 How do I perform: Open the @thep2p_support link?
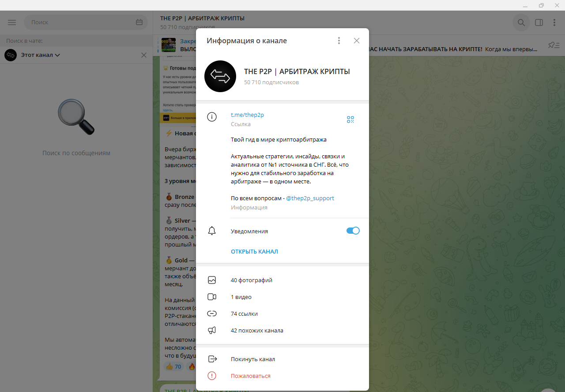click(x=310, y=198)
